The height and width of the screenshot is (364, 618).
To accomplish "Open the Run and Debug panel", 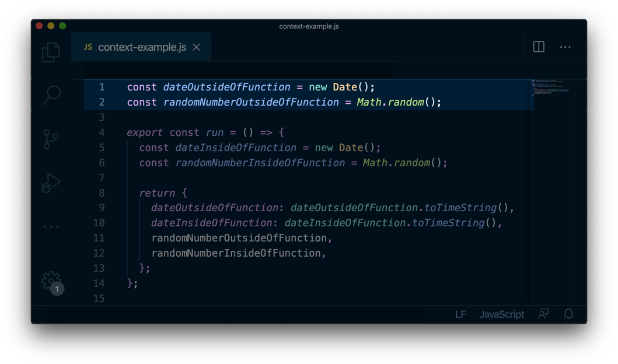I will click(50, 183).
